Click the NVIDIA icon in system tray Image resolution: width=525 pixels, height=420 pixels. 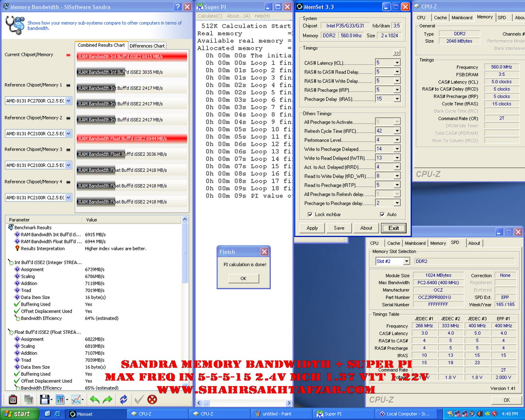point(487,414)
